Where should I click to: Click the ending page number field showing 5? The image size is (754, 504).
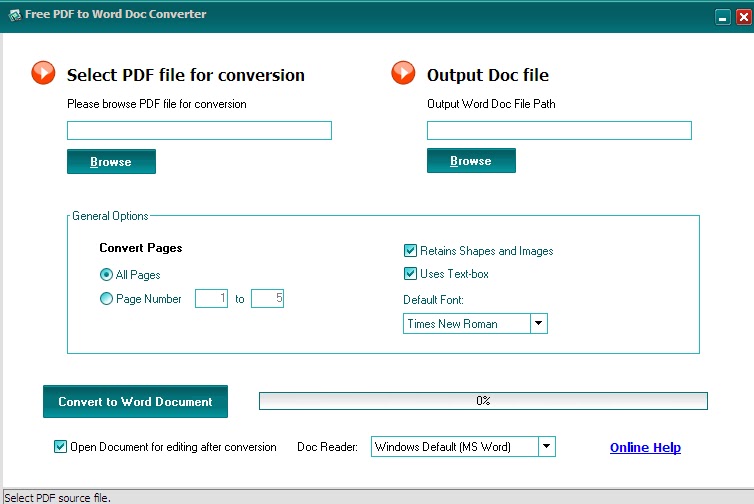(267, 299)
